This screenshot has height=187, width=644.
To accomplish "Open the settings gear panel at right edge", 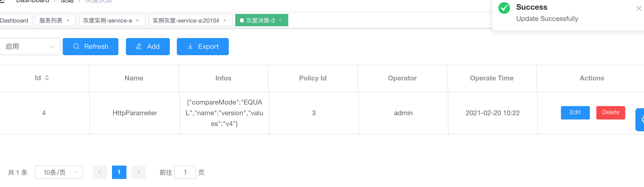I will point(641,119).
